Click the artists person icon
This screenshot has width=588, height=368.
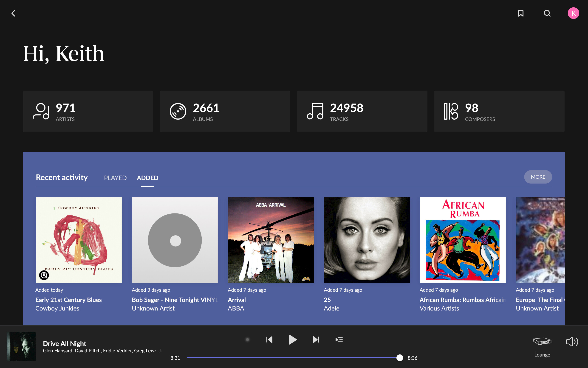tap(41, 111)
